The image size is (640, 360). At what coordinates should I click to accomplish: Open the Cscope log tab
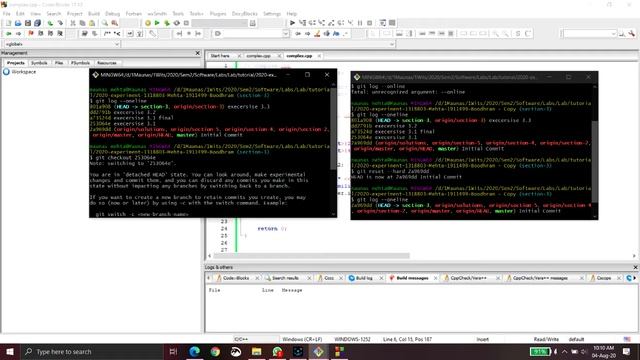(604, 278)
